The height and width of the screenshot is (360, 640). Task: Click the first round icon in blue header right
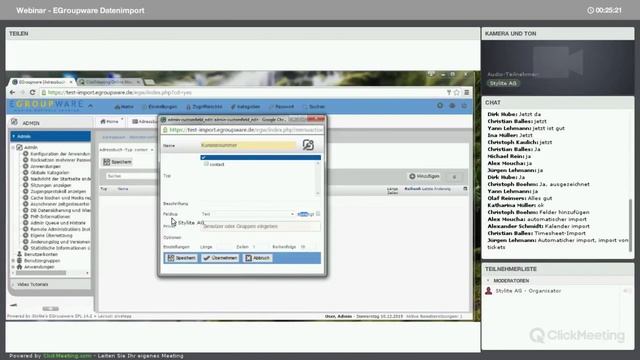(x=440, y=106)
